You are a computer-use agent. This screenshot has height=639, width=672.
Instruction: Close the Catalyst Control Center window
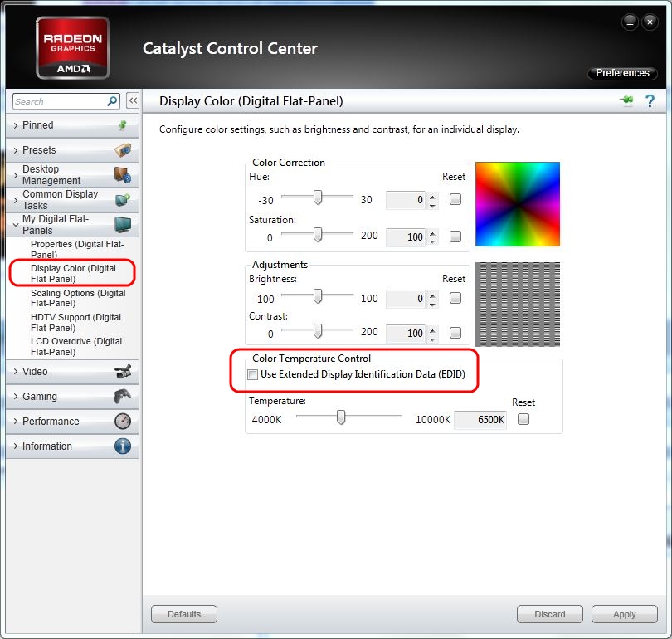[x=650, y=22]
